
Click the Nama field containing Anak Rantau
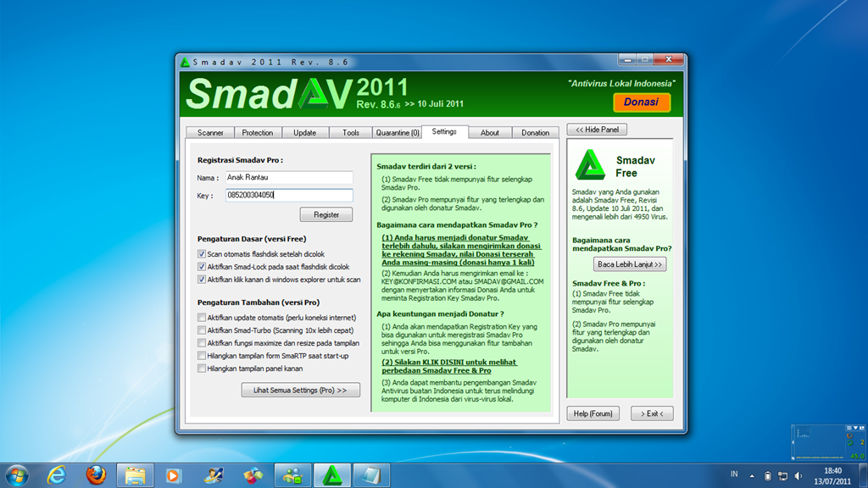pos(289,178)
